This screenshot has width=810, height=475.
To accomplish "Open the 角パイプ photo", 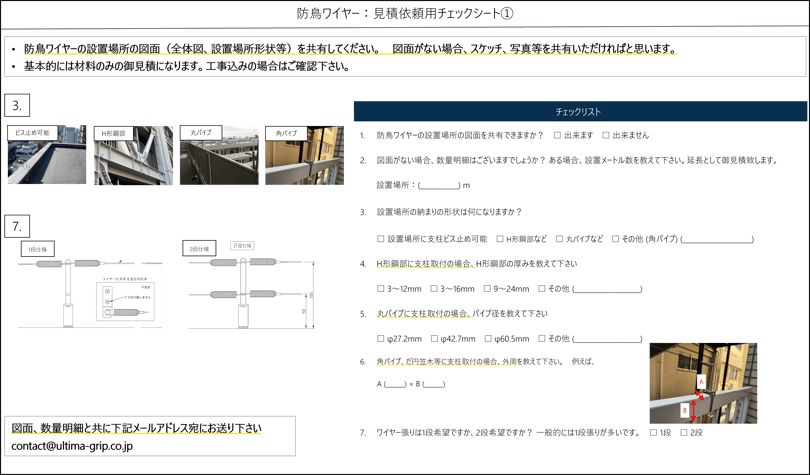I will tap(304, 155).
